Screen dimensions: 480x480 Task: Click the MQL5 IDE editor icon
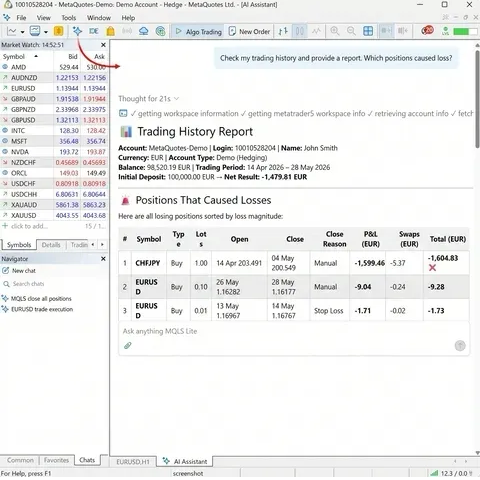coord(94,31)
